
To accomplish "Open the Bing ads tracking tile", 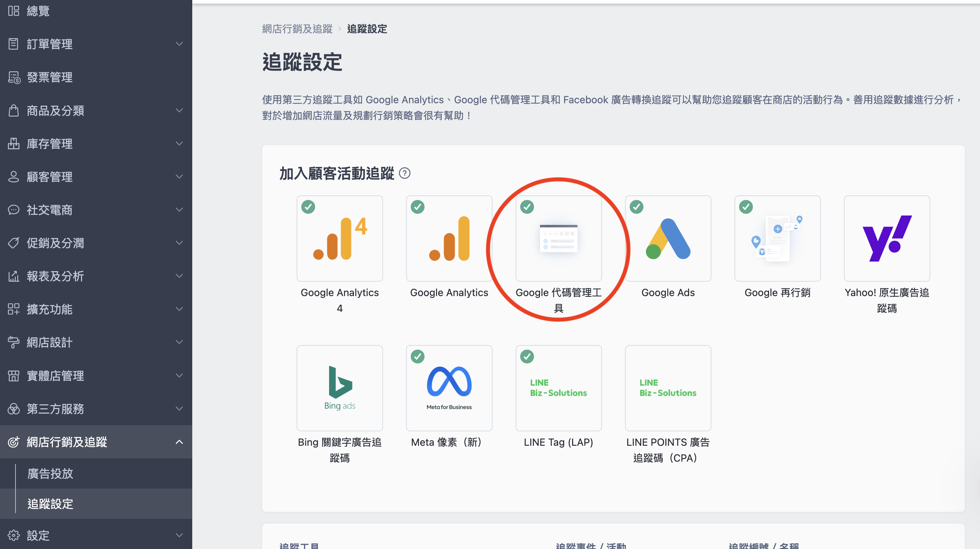I will pos(340,388).
